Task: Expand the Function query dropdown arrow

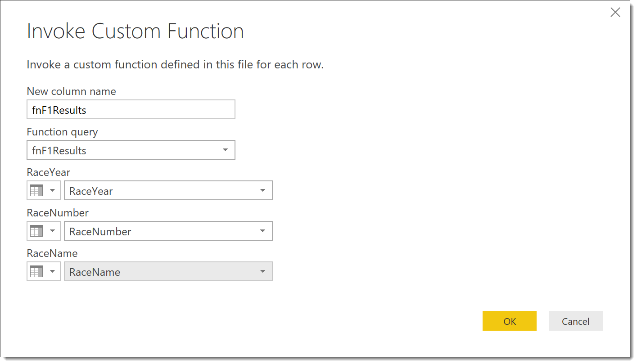Action: pos(225,150)
